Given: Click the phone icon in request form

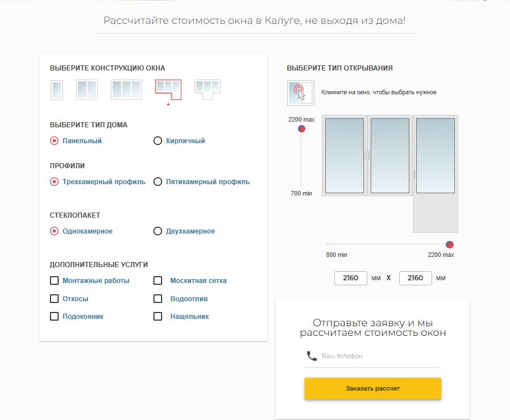Looking at the screenshot, I should click(311, 356).
